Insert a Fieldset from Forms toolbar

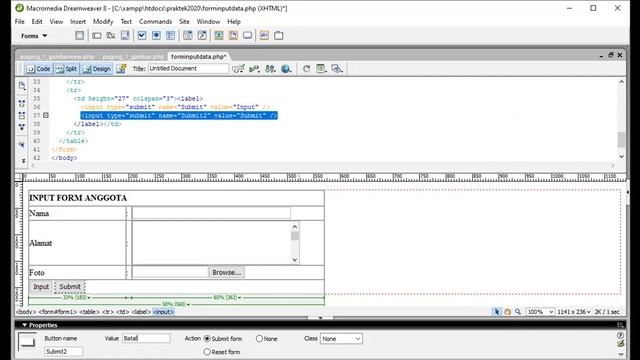[x=279, y=36]
